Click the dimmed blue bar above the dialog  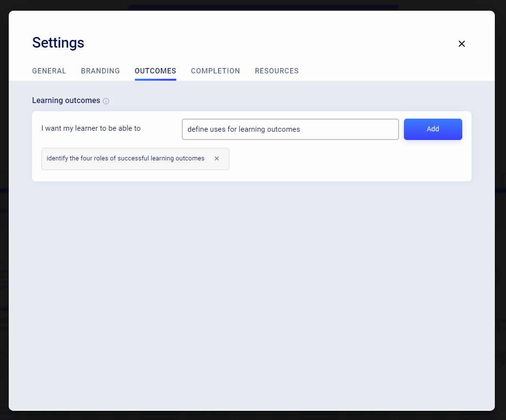pyautogui.click(x=262, y=7)
